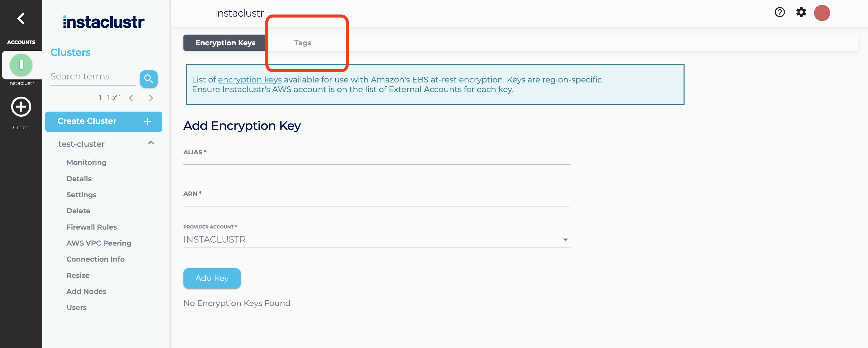The width and height of the screenshot is (868, 348).
Task: Click the plus on Create Cluster button
Action: [x=147, y=122]
